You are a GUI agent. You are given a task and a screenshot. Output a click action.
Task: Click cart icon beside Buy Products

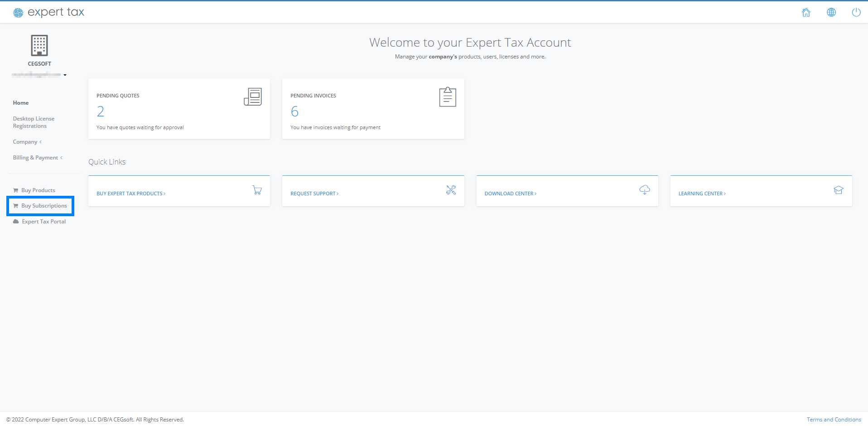coord(16,190)
